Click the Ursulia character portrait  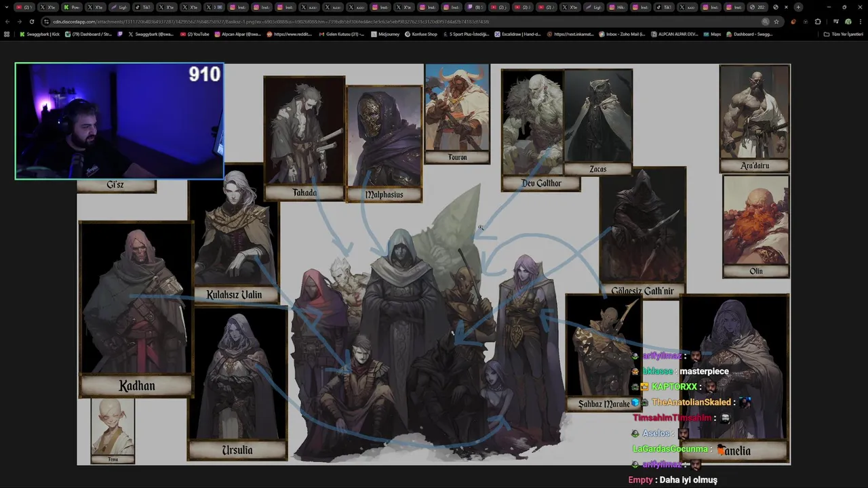click(x=237, y=383)
